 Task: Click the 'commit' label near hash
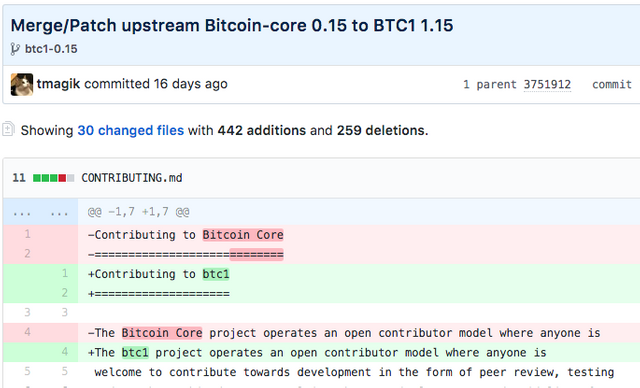(612, 84)
